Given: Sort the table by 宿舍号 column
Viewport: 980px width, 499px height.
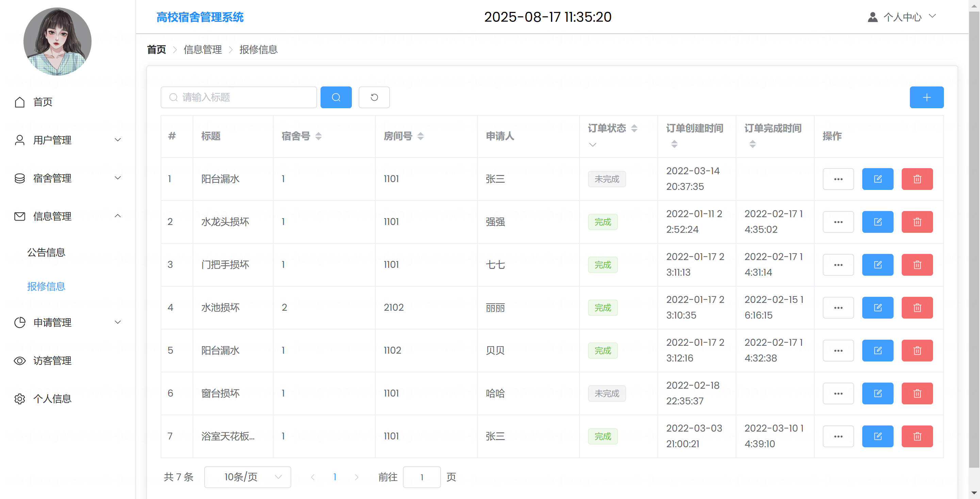Looking at the screenshot, I should coord(318,136).
